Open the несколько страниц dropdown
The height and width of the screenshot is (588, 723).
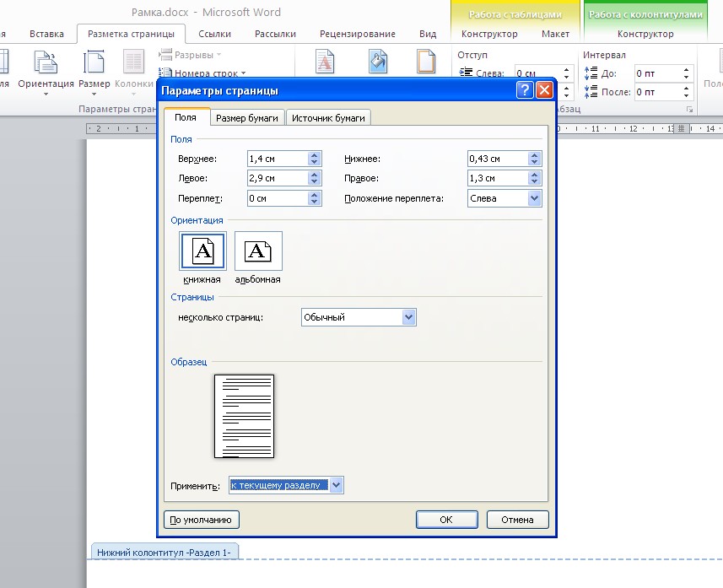tap(409, 317)
